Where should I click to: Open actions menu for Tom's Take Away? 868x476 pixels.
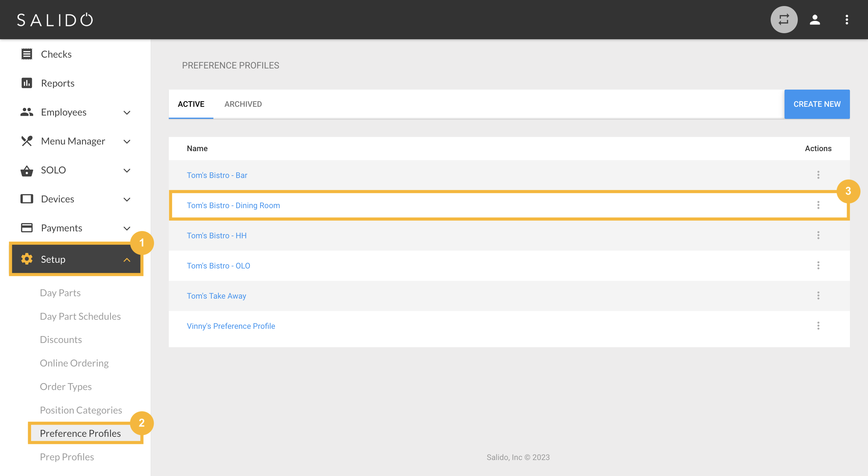click(818, 296)
